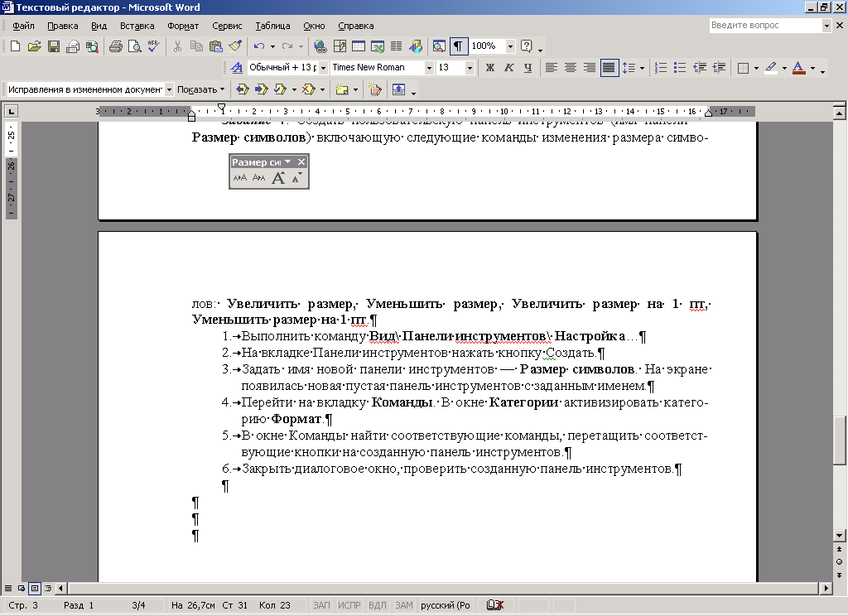Save the document with the floppy icon
Image resolution: width=848 pixels, height=616 pixels.
click(x=54, y=46)
